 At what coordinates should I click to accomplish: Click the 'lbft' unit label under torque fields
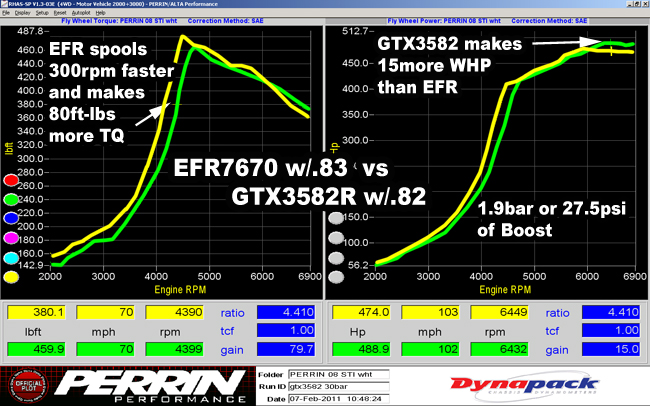33,332
